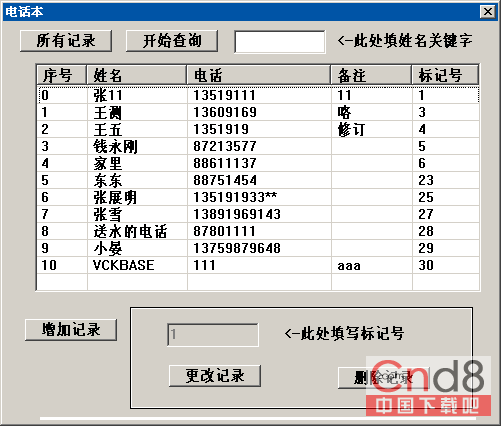
Task: Sort by the 电话 column header
Action: tap(259, 75)
